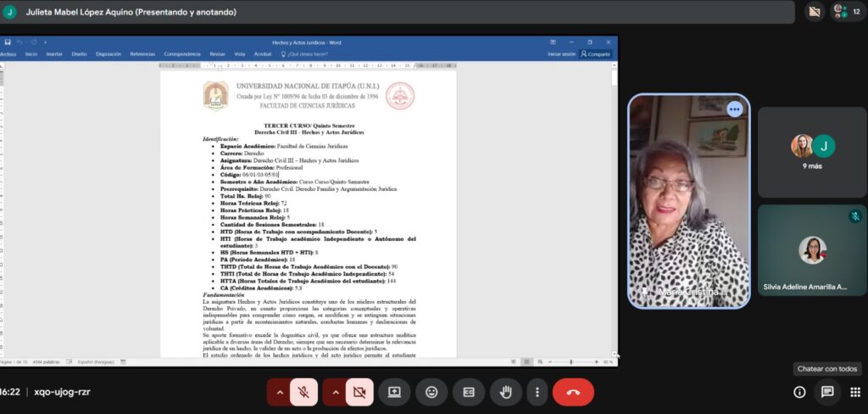Turn on the camera
Screen dimensions: 868x414
pos(359,391)
